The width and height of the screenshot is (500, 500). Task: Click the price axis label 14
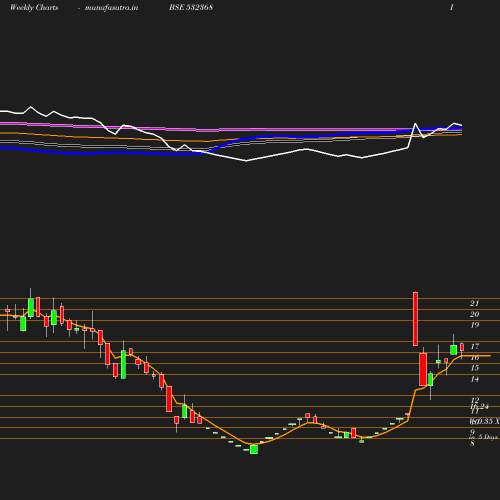tap(475, 379)
